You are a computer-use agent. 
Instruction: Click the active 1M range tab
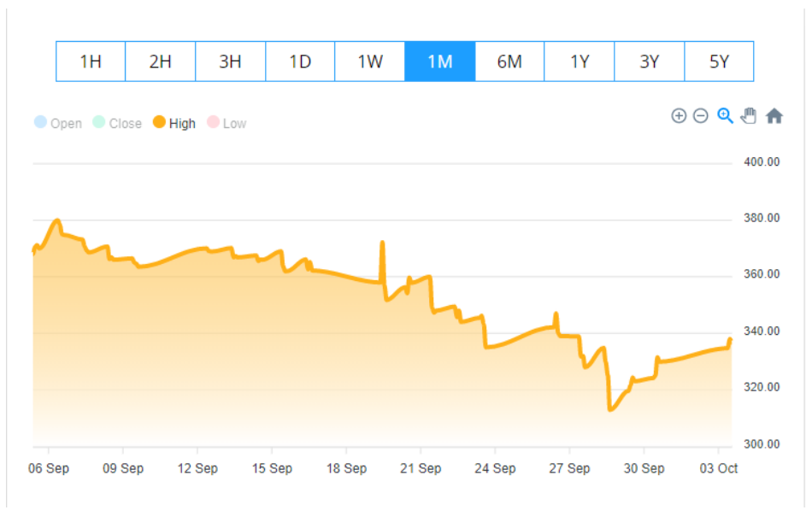(440, 62)
